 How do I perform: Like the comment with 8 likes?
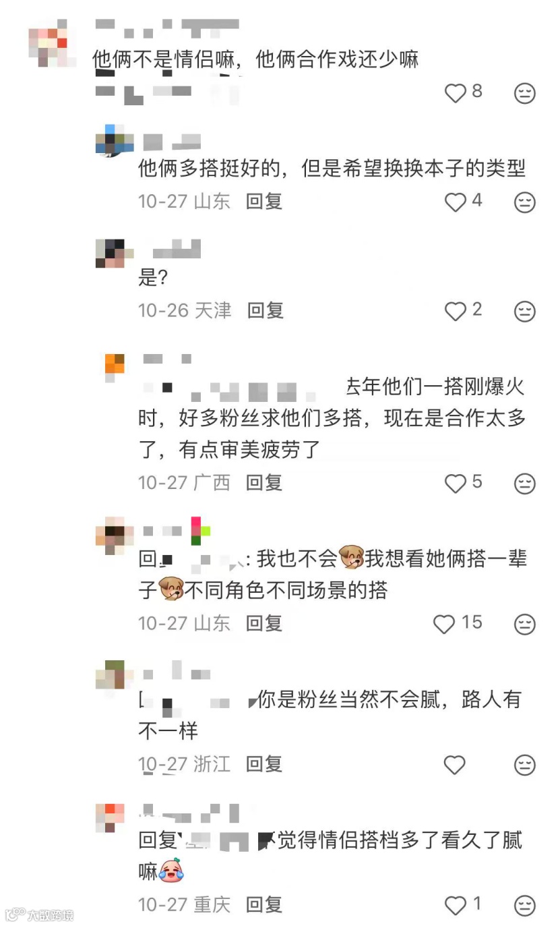pos(456,93)
